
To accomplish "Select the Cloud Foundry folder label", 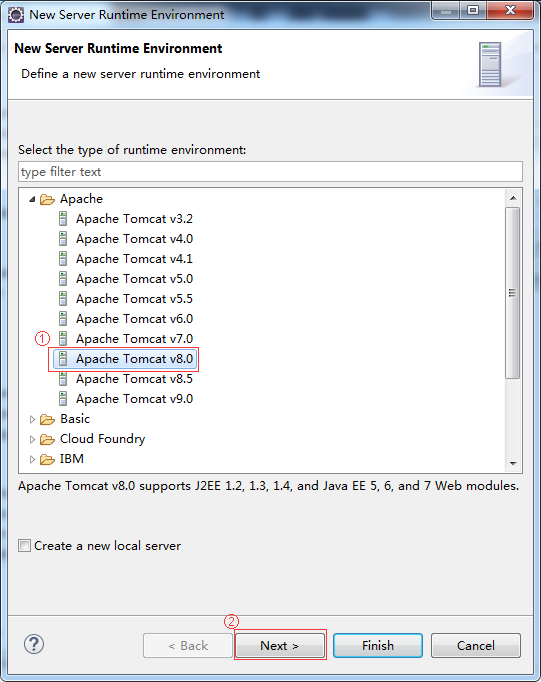I will 102,439.
